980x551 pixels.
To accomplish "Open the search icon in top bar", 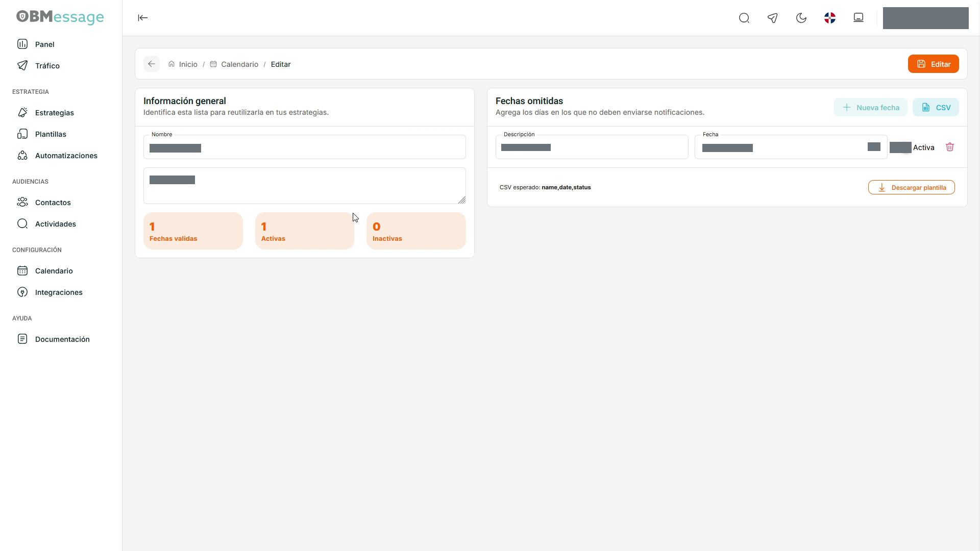I will pyautogui.click(x=744, y=18).
